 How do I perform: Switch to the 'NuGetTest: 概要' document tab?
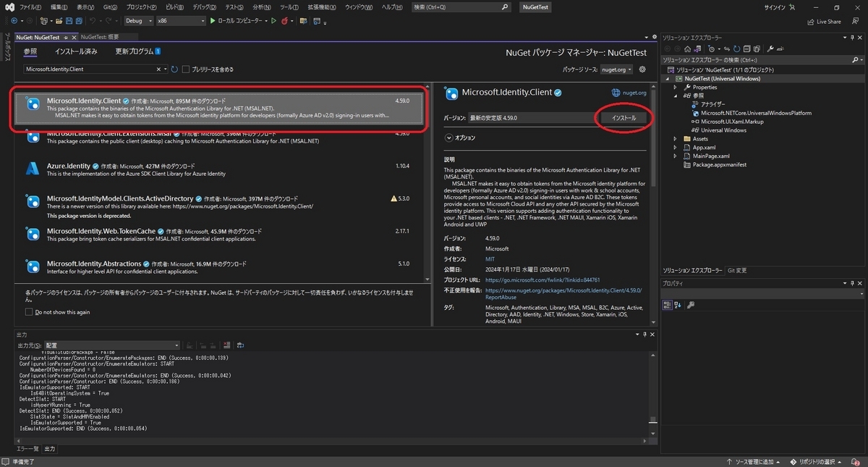[x=99, y=36]
